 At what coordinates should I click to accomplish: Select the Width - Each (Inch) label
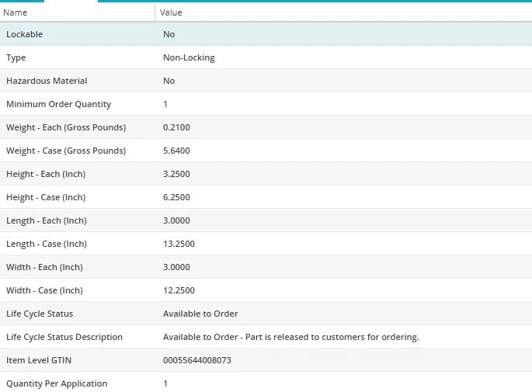44,267
